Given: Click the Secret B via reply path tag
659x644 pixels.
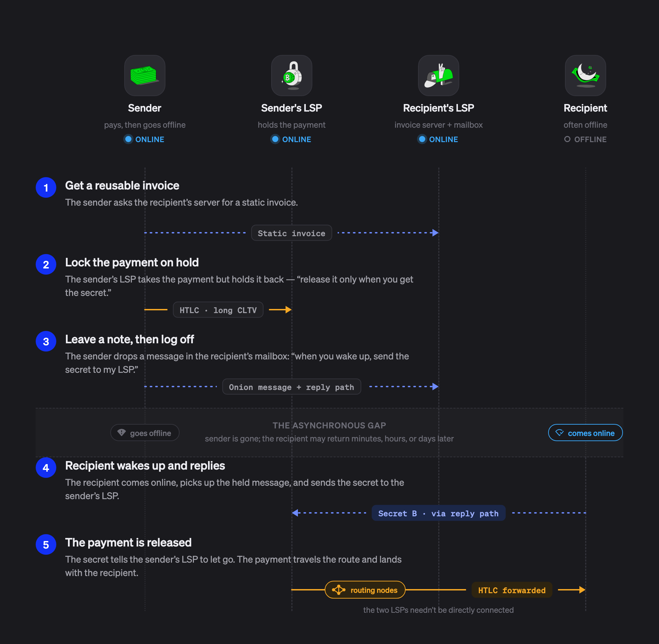Looking at the screenshot, I should pos(438,513).
